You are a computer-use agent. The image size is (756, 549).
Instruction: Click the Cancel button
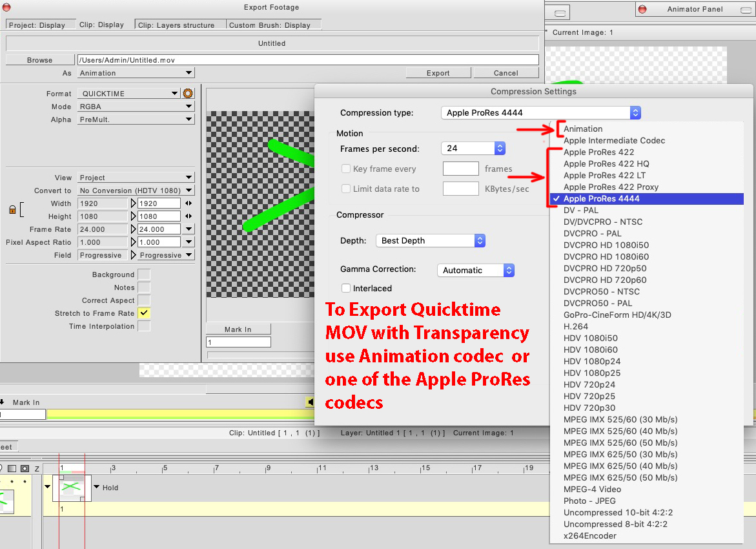506,73
